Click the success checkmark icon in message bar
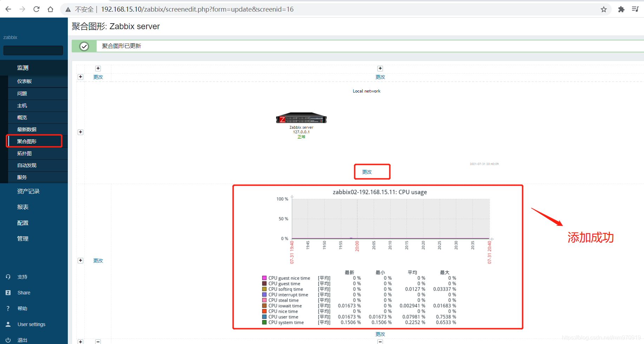 pos(84,46)
